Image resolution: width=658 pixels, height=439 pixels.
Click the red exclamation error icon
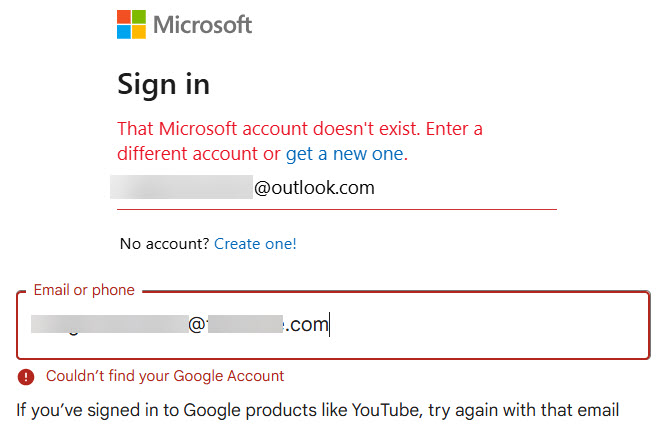[26, 377]
